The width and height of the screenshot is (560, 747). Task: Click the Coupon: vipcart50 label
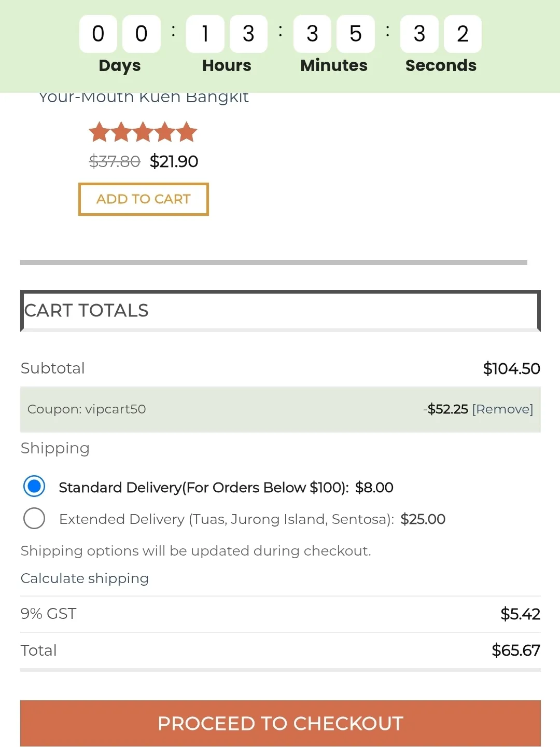[x=87, y=409]
